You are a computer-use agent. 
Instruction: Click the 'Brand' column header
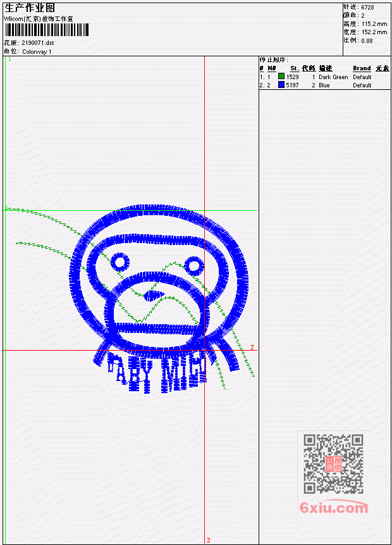(x=362, y=68)
